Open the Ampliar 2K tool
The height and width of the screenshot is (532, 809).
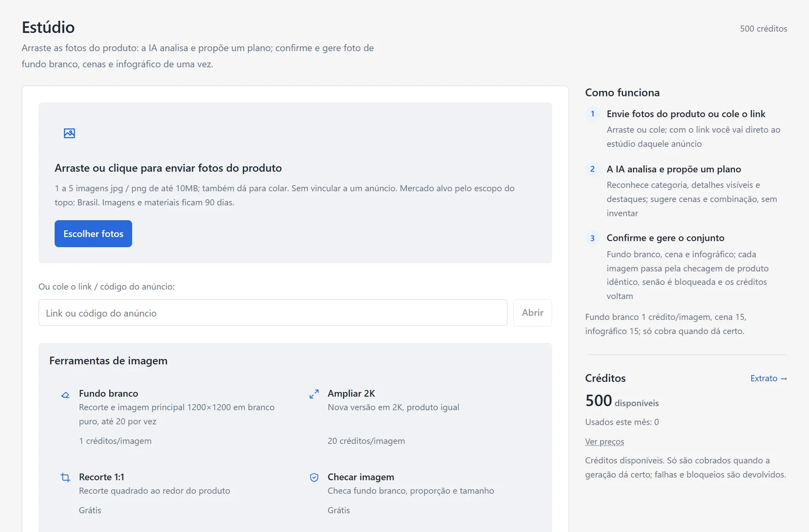420,416
